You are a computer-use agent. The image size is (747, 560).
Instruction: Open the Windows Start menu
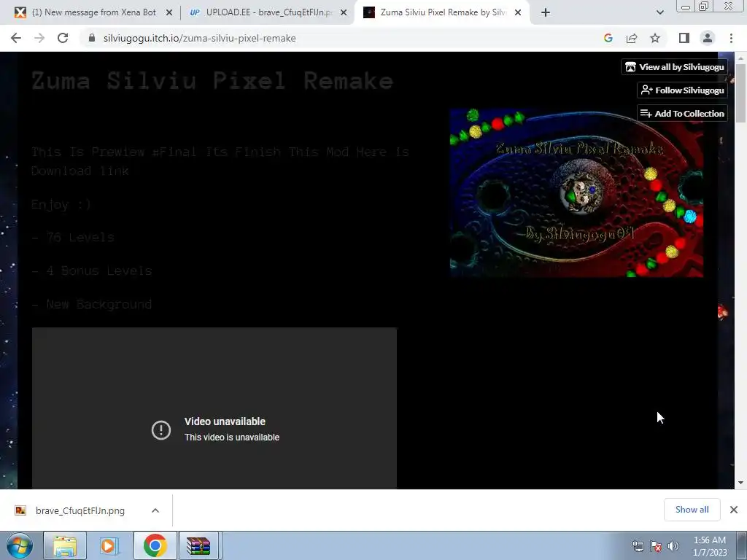click(x=20, y=545)
